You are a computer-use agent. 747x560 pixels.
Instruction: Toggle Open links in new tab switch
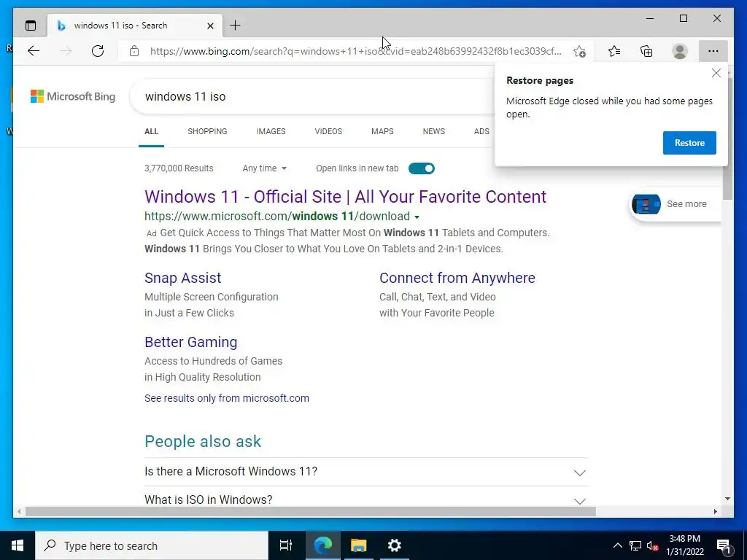[x=422, y=168]
